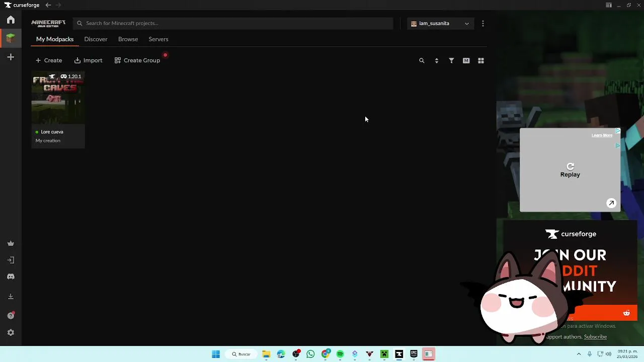The image size is (644, 362).
Task: Open the Discord icon in sidebar
Action: click(x=11, y=277)
